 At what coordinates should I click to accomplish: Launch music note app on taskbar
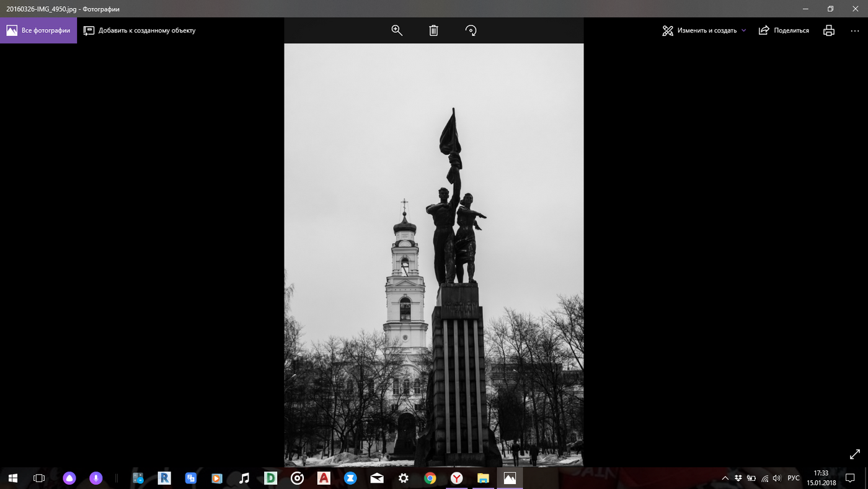click(x=244, y=478)
